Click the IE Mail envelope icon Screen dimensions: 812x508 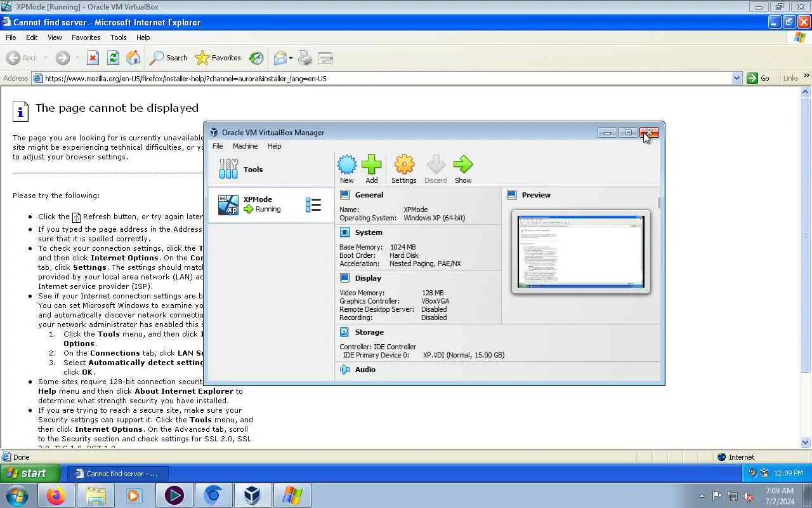coord(280,58)
